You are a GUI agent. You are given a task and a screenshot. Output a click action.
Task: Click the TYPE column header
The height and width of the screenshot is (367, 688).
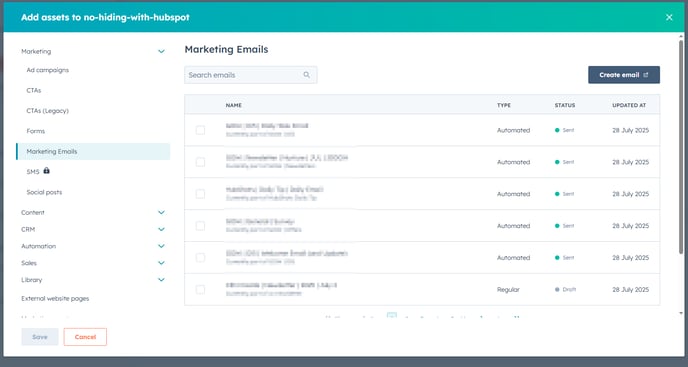coord(504,105)
